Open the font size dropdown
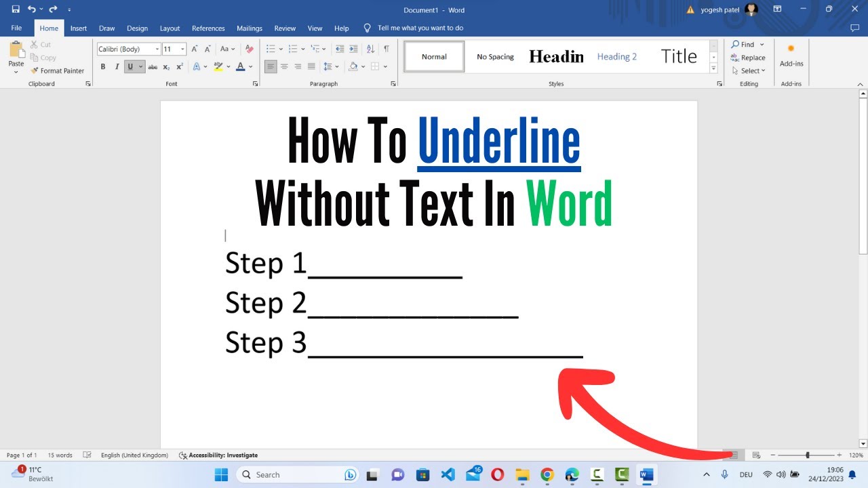The image size is (868, 488). pos(182,49)
